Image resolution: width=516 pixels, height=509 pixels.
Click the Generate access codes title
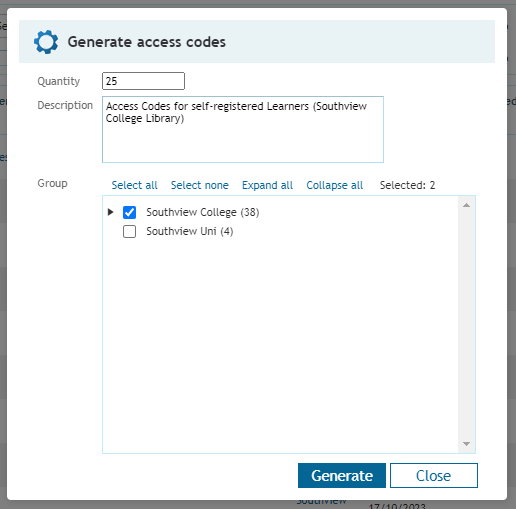pyautogui.click(x=147, y=42)
